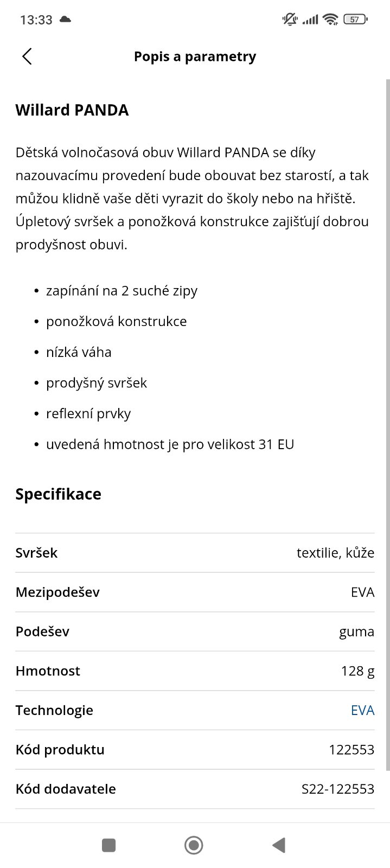Tap the supplier code S22-122553
This screenshot has height=868, width=390.
(x=337, y=789)
